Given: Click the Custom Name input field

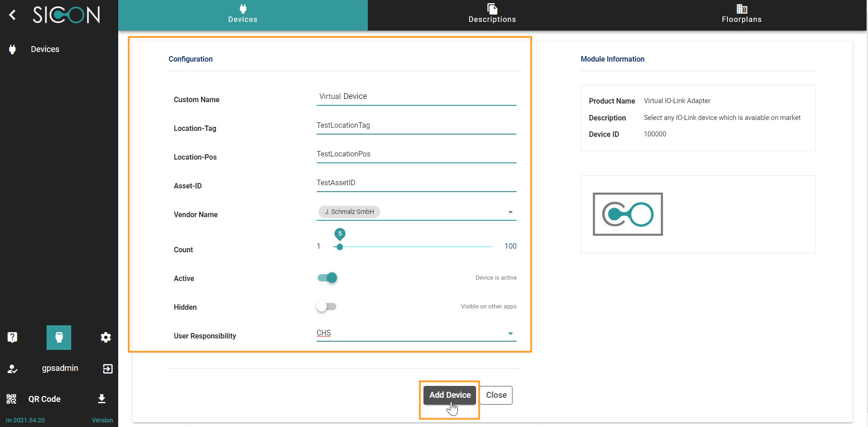Looking at the screenshot, I should 416,97.
